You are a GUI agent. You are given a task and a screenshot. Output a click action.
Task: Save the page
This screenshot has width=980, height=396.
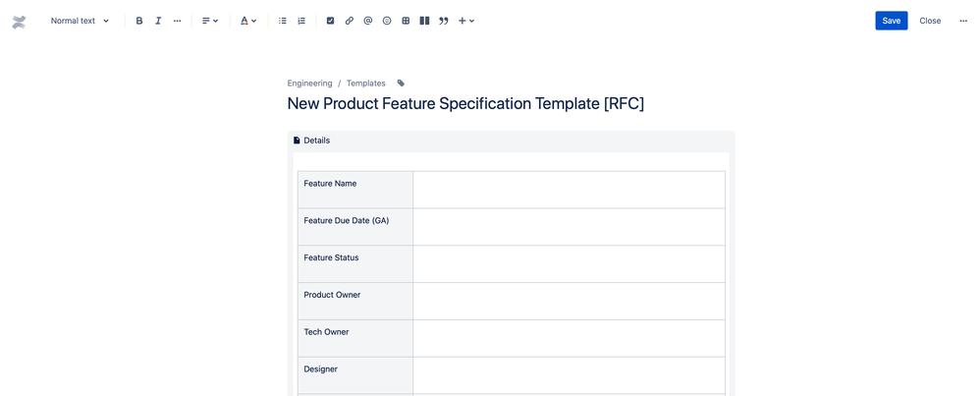(892, 21)
